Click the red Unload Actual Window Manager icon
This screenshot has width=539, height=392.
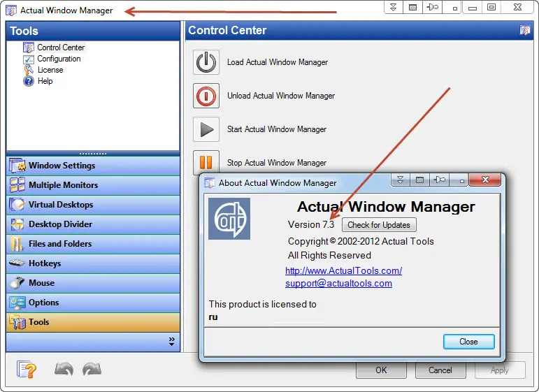(x=206, y=96)
